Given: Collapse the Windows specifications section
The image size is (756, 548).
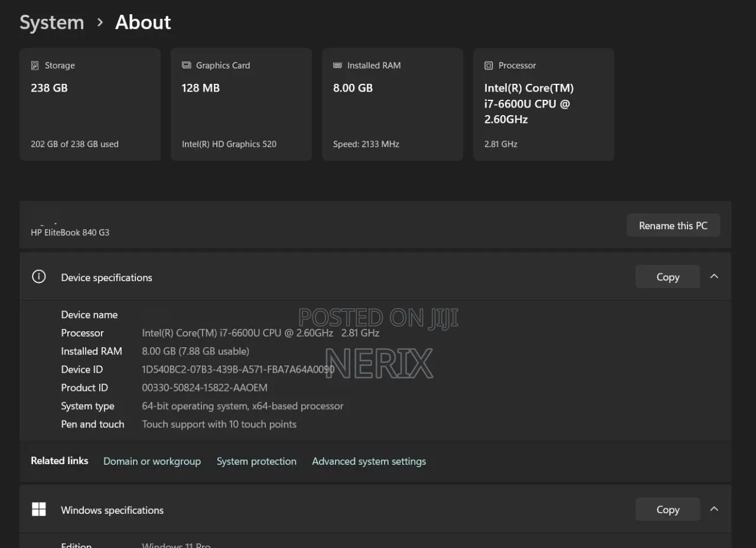Looking at the screenshot, I should tap(714, 509).
